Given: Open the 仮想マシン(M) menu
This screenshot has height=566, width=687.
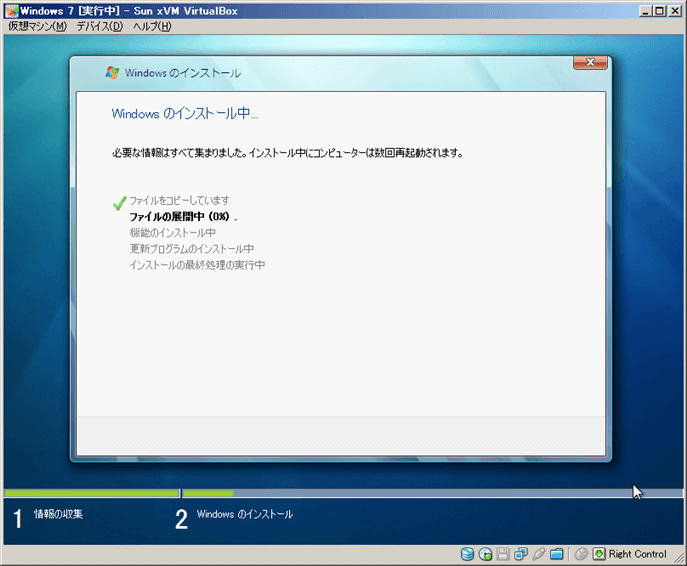Looking at the screenshot, I should pyautogui.click(x=38, y=25).
